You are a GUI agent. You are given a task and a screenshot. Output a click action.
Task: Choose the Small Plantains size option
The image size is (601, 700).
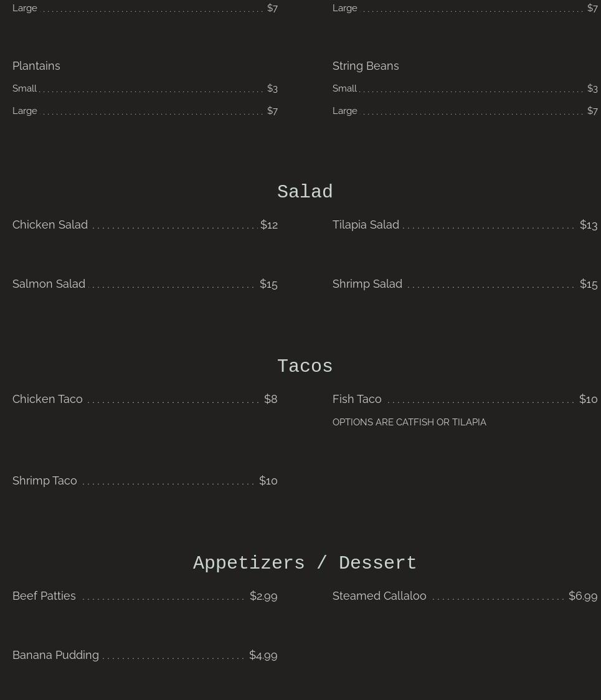(25, 88)
